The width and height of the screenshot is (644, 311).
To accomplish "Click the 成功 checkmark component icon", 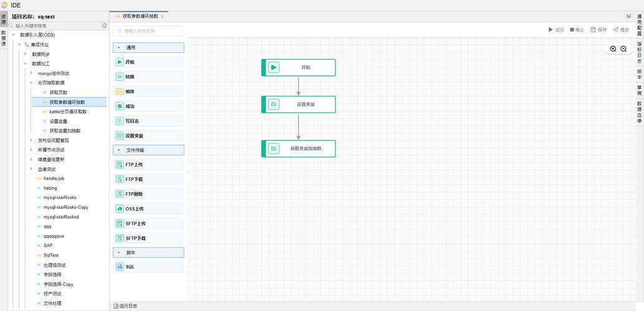I will coord(120,106).
